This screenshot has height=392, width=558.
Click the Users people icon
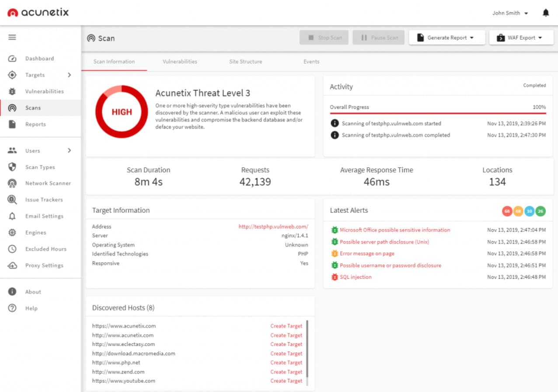coord(12,150)
